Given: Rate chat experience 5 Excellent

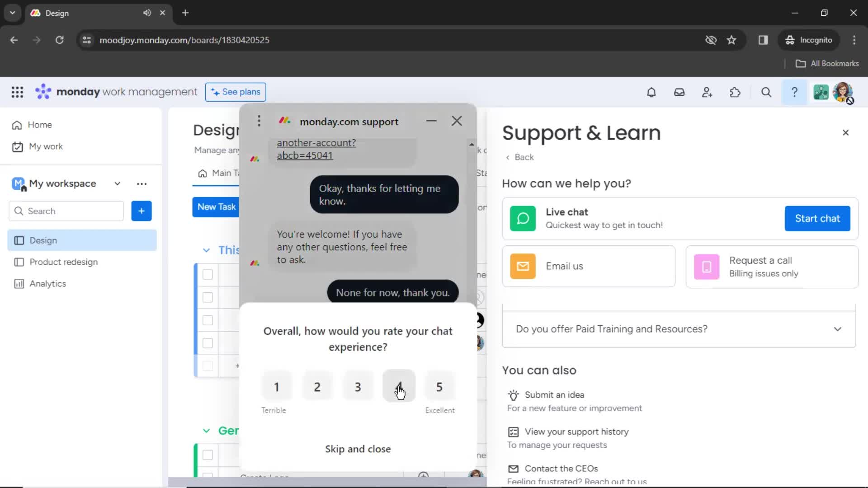Looking at the screenshot, I should click(x=439, y=386).
